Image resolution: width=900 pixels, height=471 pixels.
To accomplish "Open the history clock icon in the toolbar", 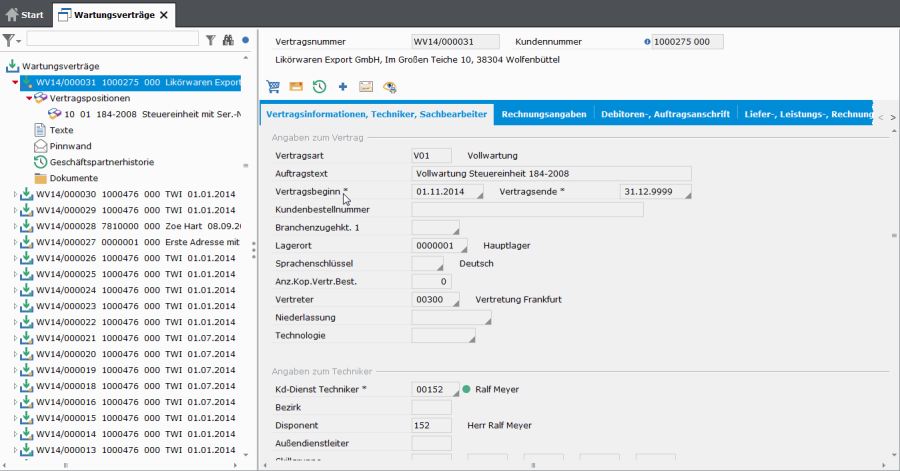I will click(x=319, y=87).
